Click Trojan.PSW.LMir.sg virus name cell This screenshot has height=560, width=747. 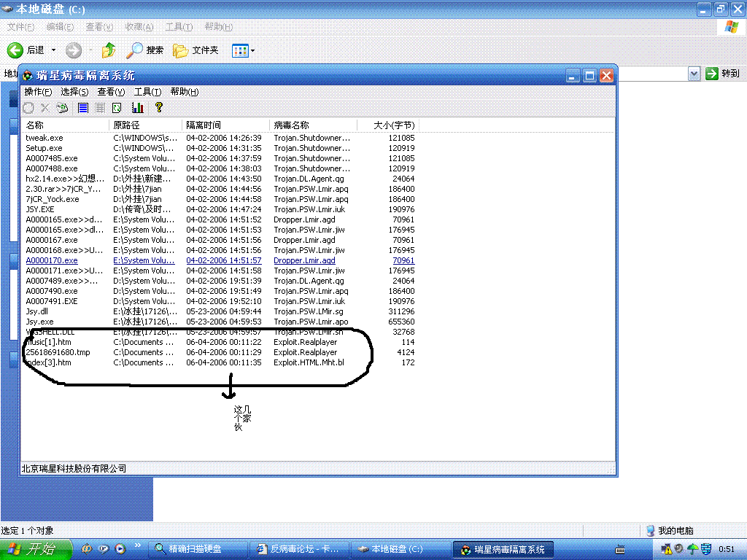(x=309, y=311)
